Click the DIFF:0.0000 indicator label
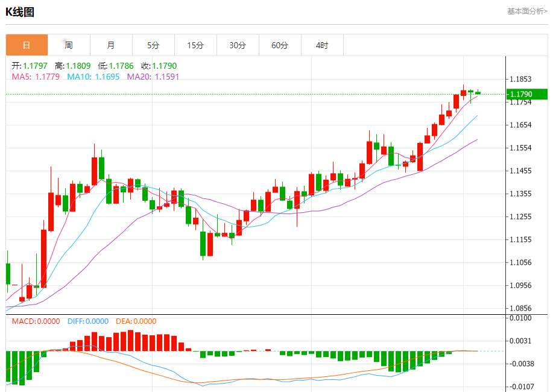The width and height of the screenshot is (553, 392). point(88,321)
